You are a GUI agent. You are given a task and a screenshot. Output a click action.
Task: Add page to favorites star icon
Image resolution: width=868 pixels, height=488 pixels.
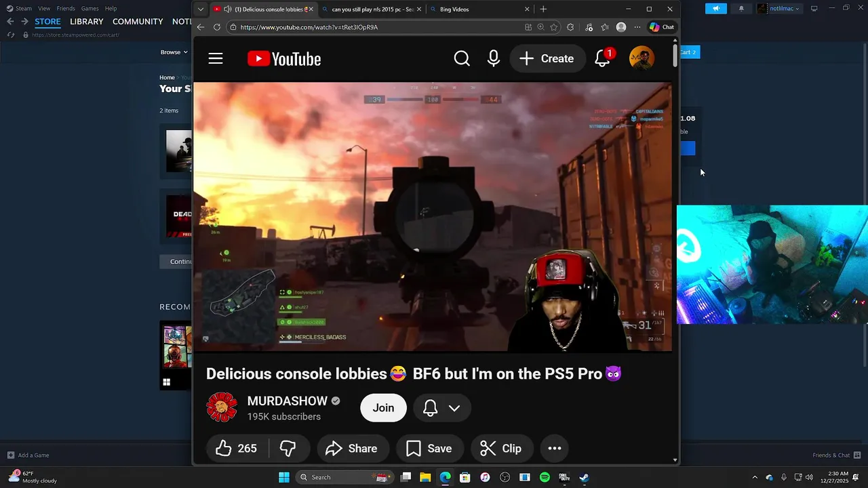[x=554, y=27]
